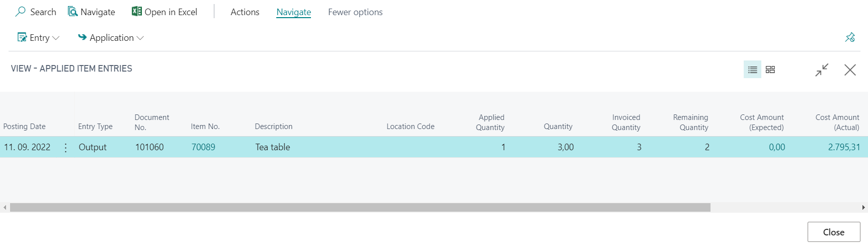Switch to list view layout
Viewport: 868px width, 249px height.
(752, 70)
